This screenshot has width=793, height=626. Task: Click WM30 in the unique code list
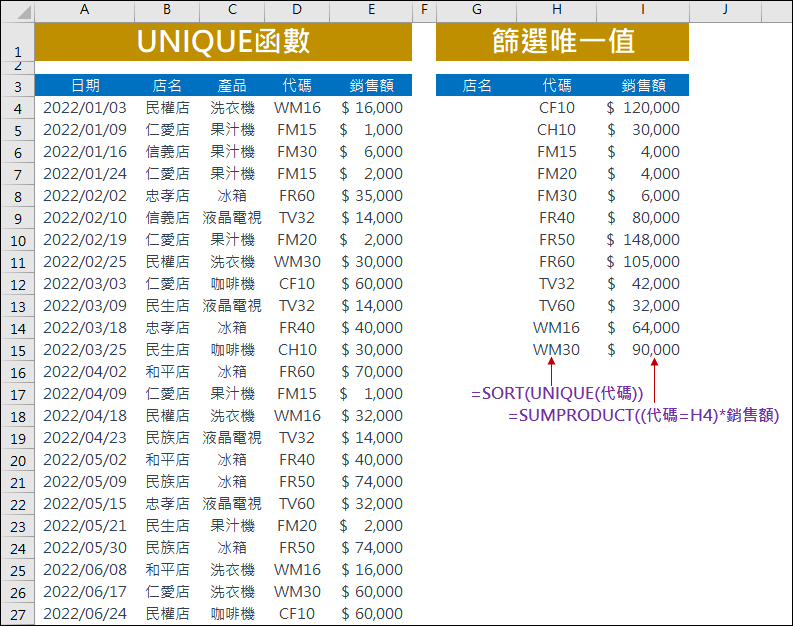[556, 350]
